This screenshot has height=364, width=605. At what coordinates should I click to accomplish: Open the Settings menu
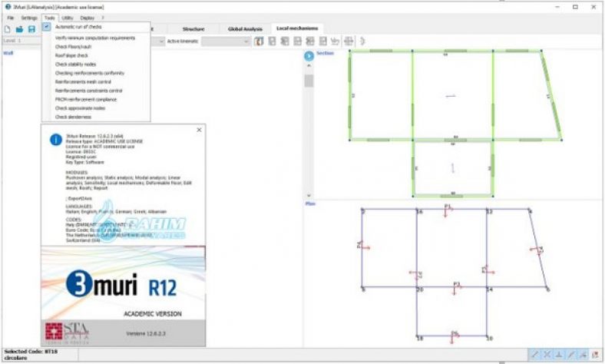[29, 18]
